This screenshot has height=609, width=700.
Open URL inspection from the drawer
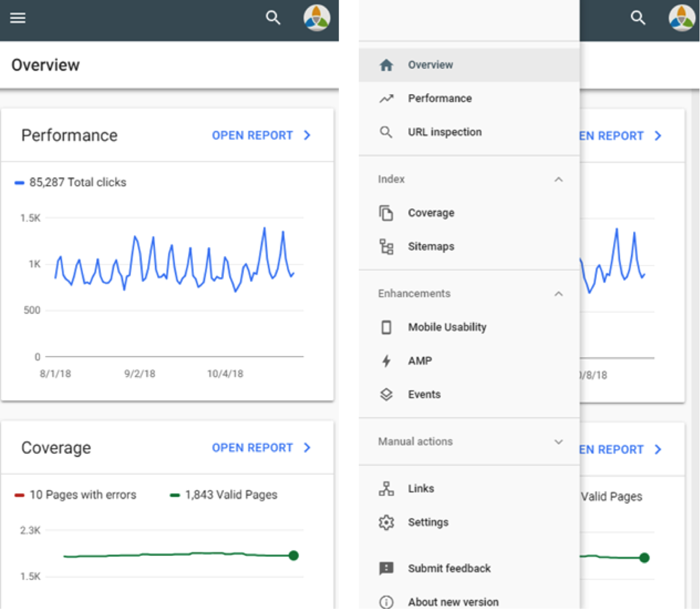click(x=445, y=132)
